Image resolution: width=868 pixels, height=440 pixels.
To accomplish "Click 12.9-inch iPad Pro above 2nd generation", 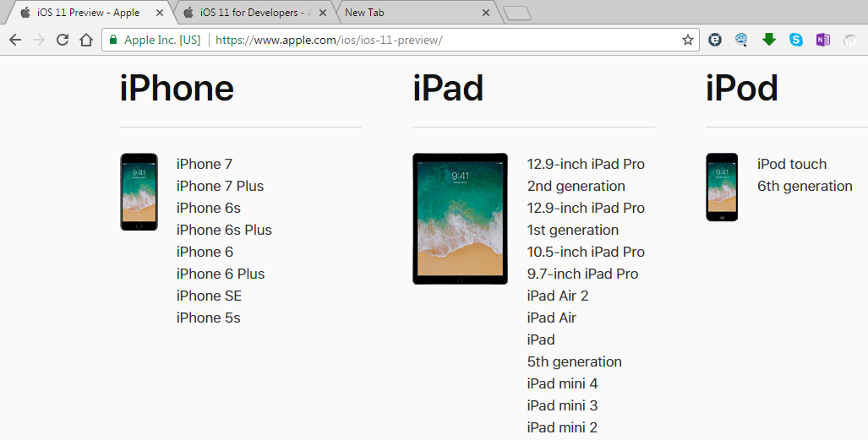I will click(586, 165).
